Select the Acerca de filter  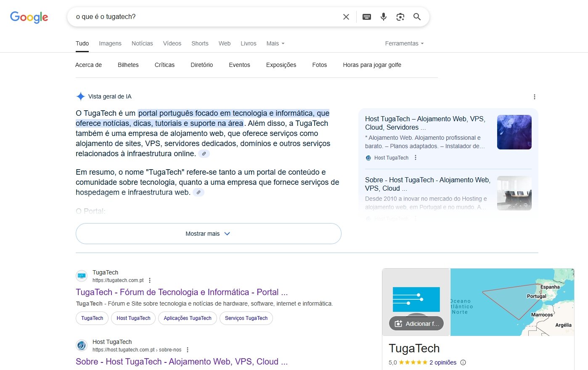point(88,65)
